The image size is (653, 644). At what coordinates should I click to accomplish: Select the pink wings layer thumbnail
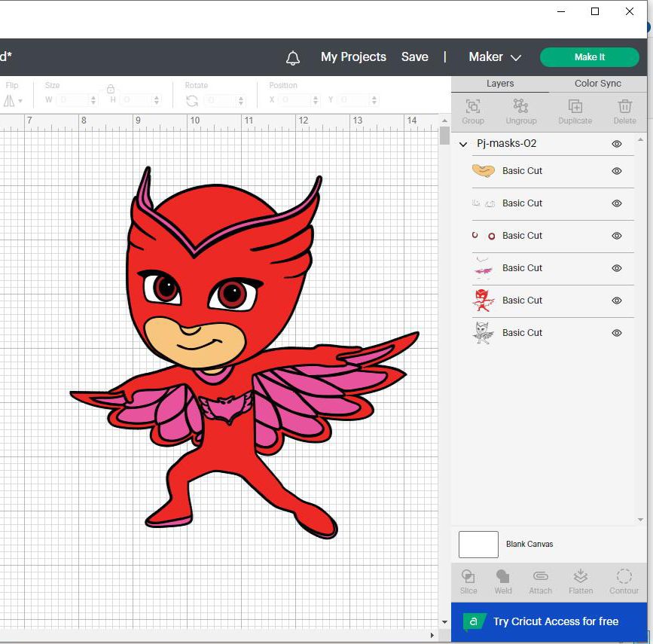[x=483, y=268]
